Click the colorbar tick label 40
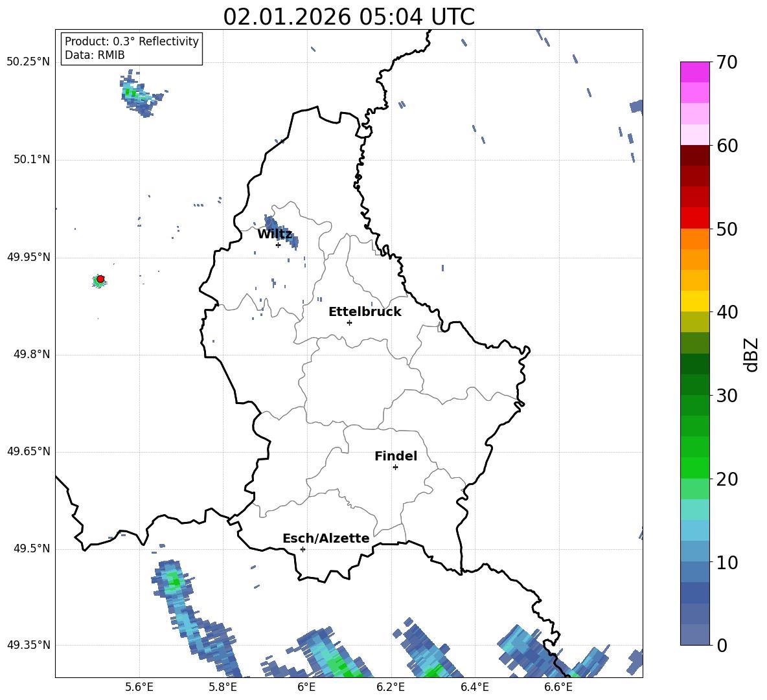The width and height of the screenshot is (767, 700). [727, 312]
